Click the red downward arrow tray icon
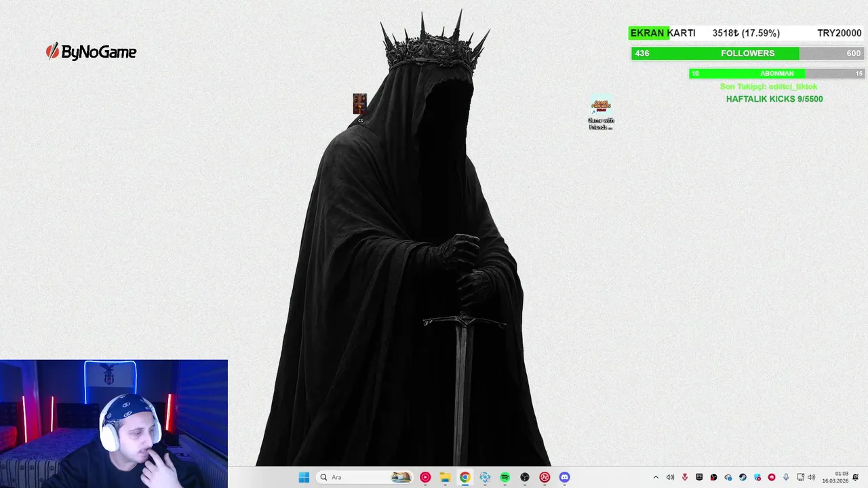 [685, 477]
